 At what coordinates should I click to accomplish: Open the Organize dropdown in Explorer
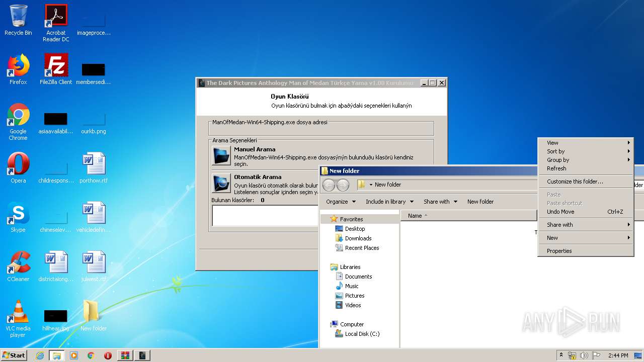(x=341, y=202)
